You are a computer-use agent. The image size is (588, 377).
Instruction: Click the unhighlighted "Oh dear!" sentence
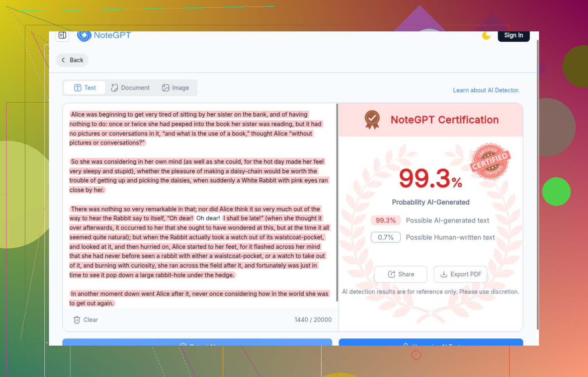tap(208, 218)
